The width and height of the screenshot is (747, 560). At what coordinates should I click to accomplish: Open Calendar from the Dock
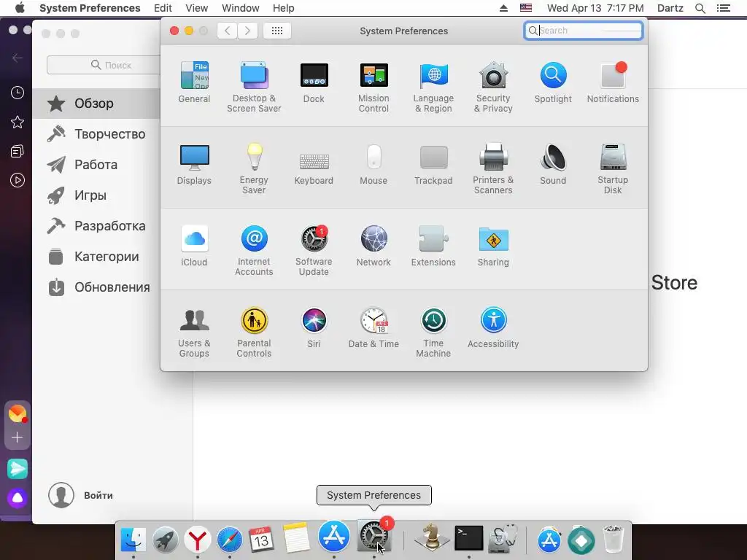262,540
